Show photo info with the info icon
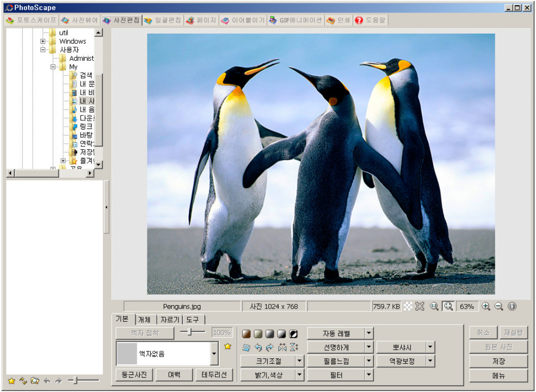Screen dimensions: 536x392 click(512, 306)
